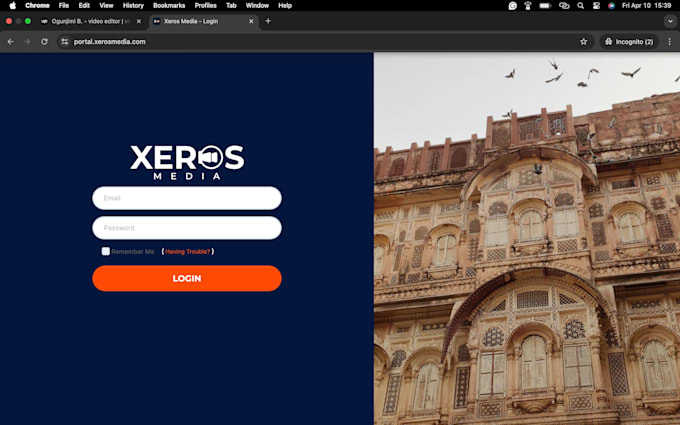
Task: Reload the page with the refresh icon
Action: point(44,42)
